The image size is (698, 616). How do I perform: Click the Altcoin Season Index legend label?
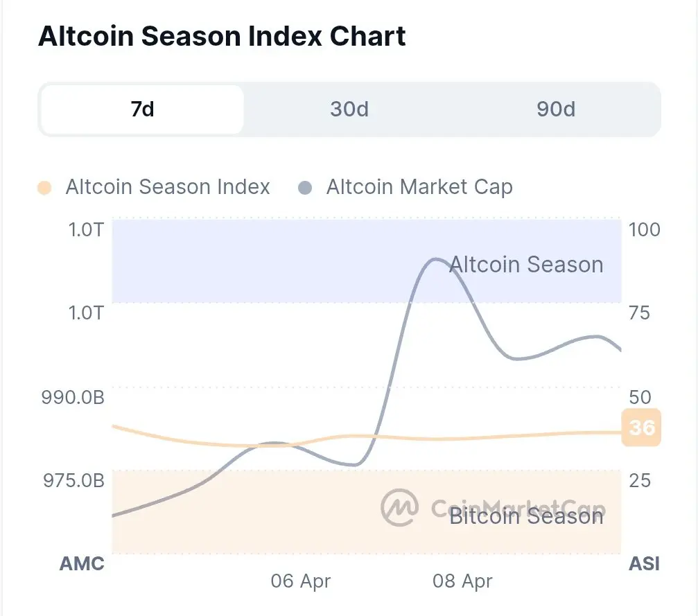point(168,187)
